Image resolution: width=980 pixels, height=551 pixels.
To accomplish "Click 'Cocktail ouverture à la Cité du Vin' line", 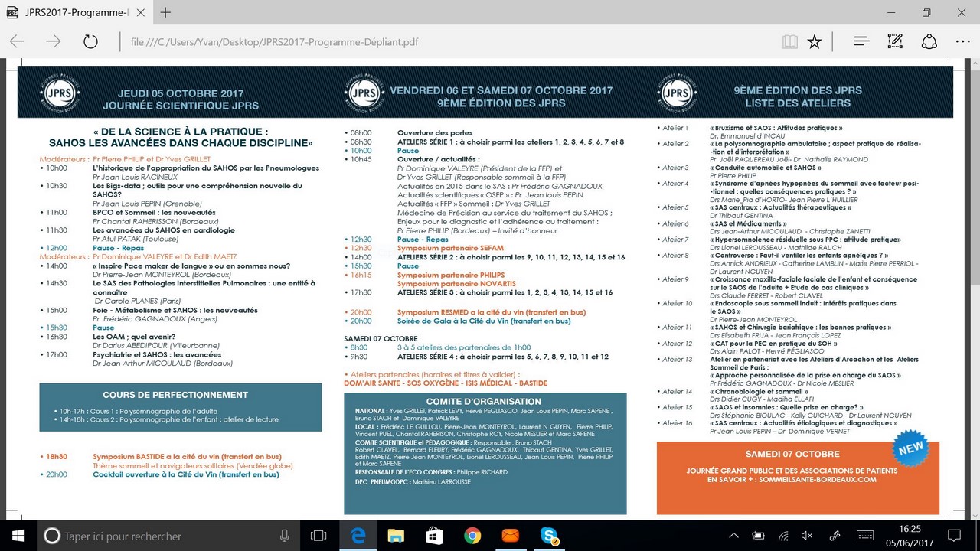I will point(186,474).
